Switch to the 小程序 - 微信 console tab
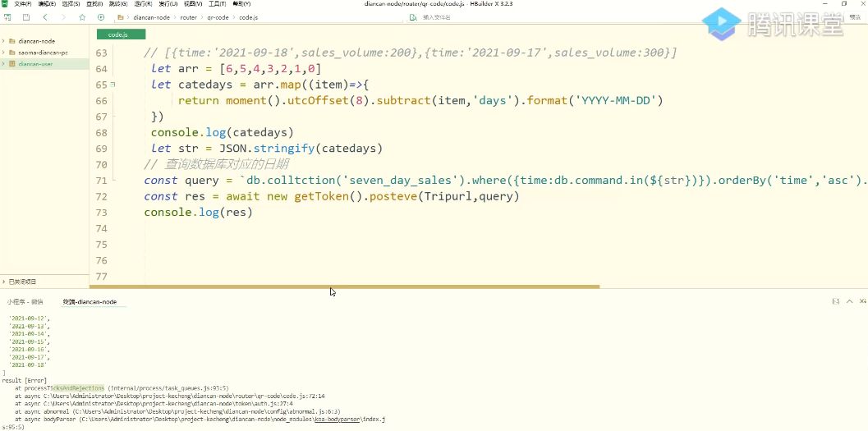 tap(25, 302)
